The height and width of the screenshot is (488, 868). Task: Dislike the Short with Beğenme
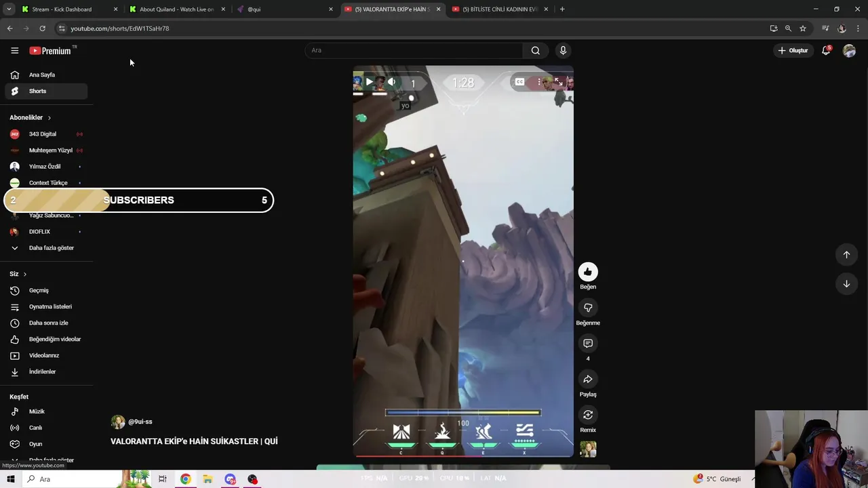pos(588,308)
